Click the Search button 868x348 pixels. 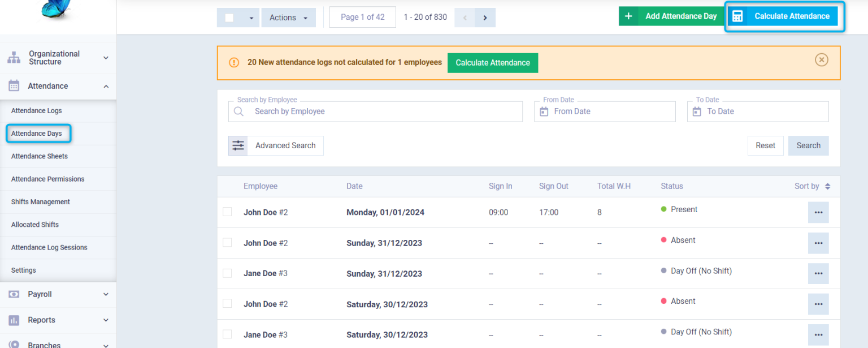click(809, 145)
